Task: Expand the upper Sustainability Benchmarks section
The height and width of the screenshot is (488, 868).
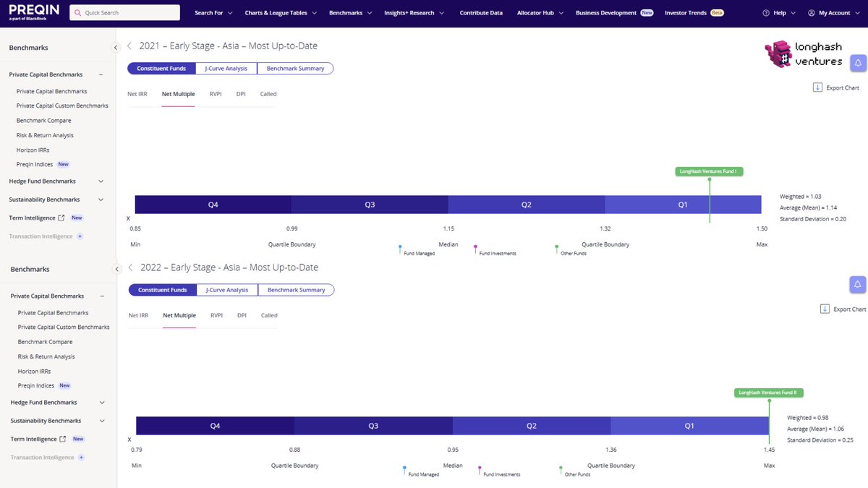Action: tap(101, 200)
